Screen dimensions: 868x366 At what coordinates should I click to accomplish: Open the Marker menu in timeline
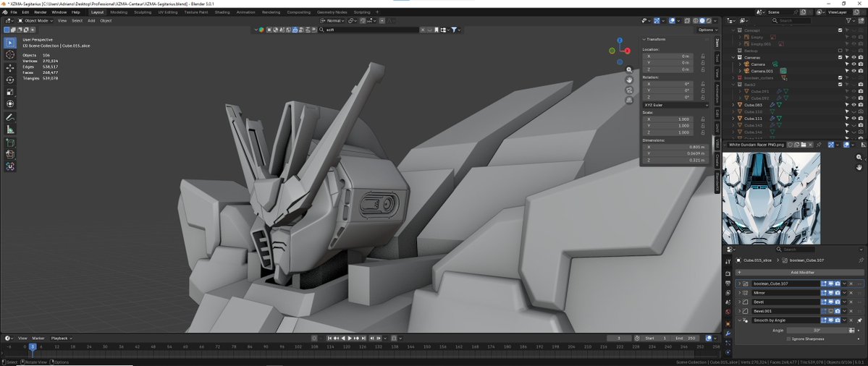coord(38,338)
